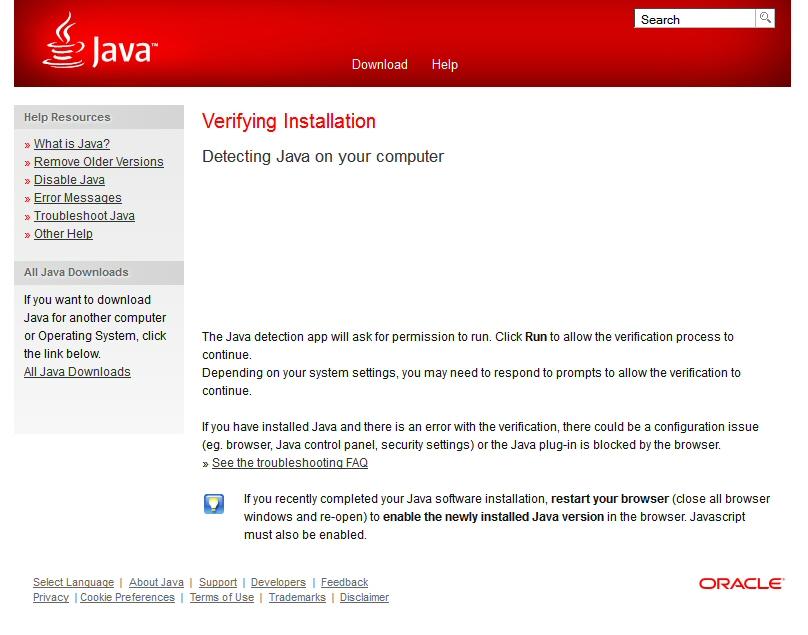Click the Disclaimer footer link

click(x=364, y=597)
